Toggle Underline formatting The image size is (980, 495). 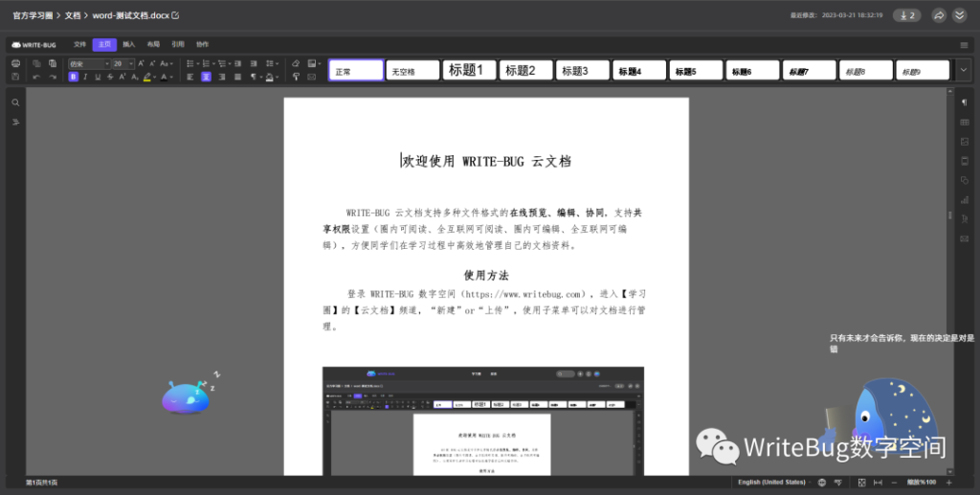(x=98, y=77)
